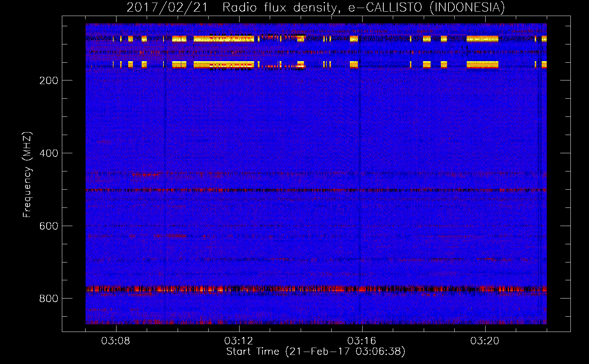The image size is (589, 364).
Task: Click the 03:16 time tick label
Action: (x=362, y=341)
